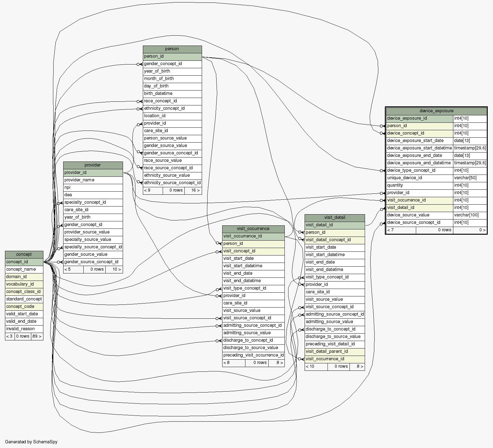Click the '89 >' children count on concept
Screen dimensions: 493x448
coord(37,336)
